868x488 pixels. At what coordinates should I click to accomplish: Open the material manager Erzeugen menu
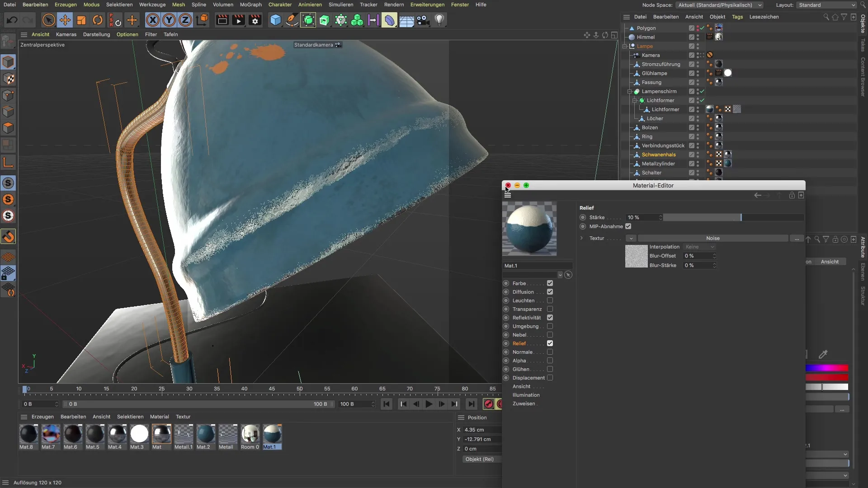tap(42, 417)
